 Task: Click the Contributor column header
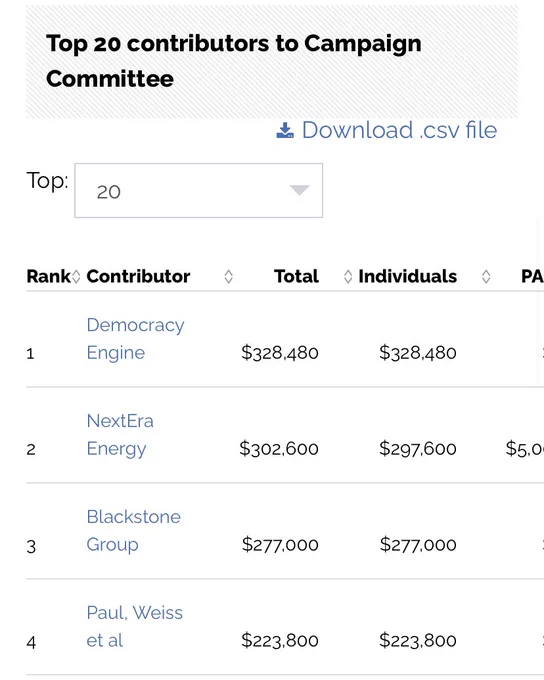[x=138, y=276]
